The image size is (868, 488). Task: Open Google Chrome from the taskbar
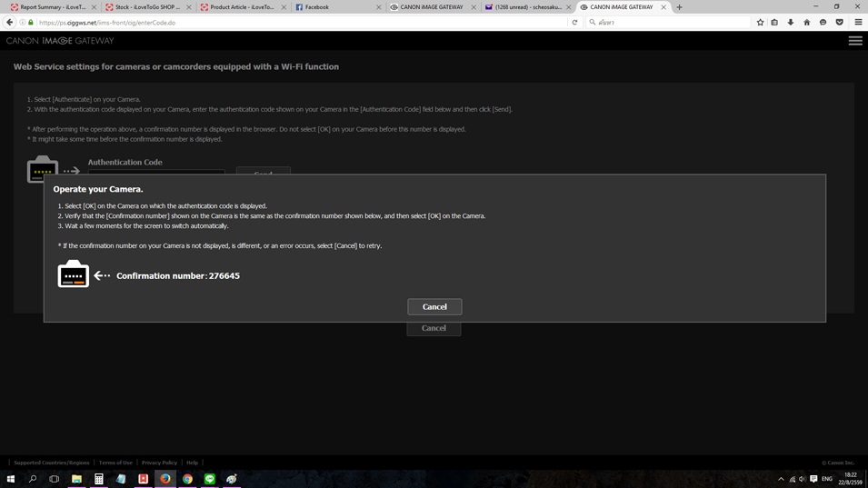click(187, 479)
